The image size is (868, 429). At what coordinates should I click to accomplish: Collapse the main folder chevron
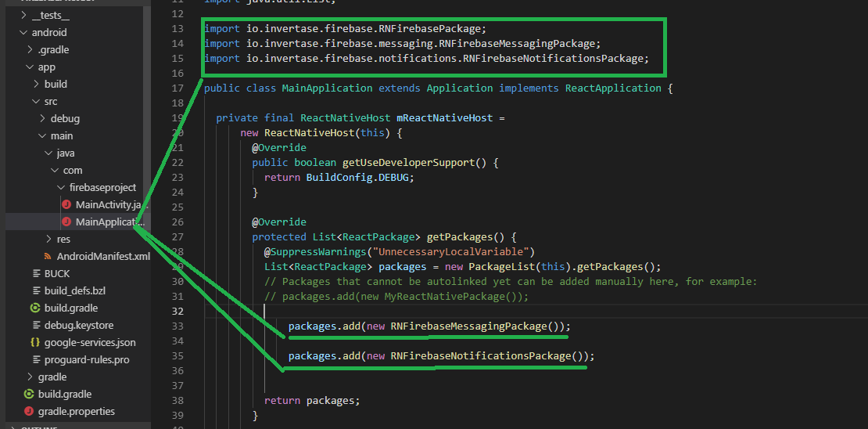[x=43, y=135]
